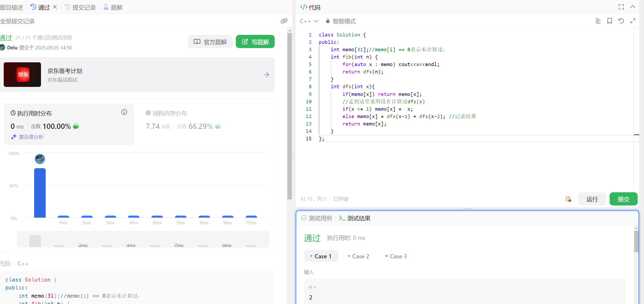Image resolution: width=644 pixels, height=304 pixels.
Task: Click the 通过 history tab icon
Action: 33,7
